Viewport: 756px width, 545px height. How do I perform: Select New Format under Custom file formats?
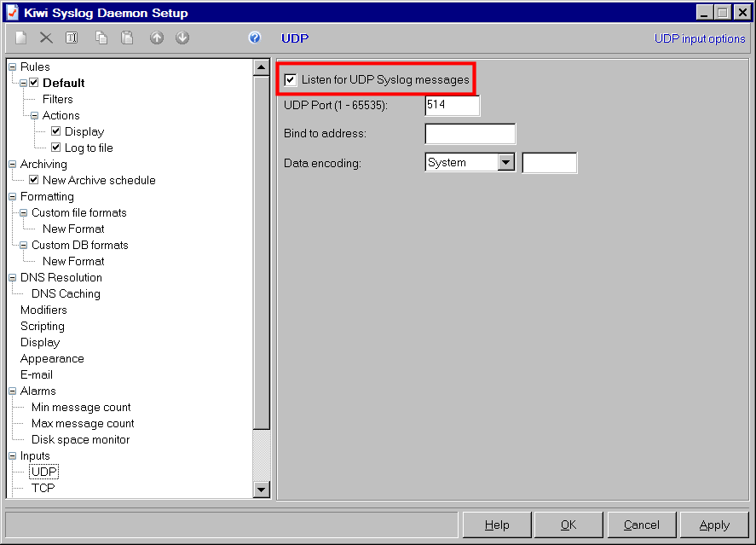73,229
